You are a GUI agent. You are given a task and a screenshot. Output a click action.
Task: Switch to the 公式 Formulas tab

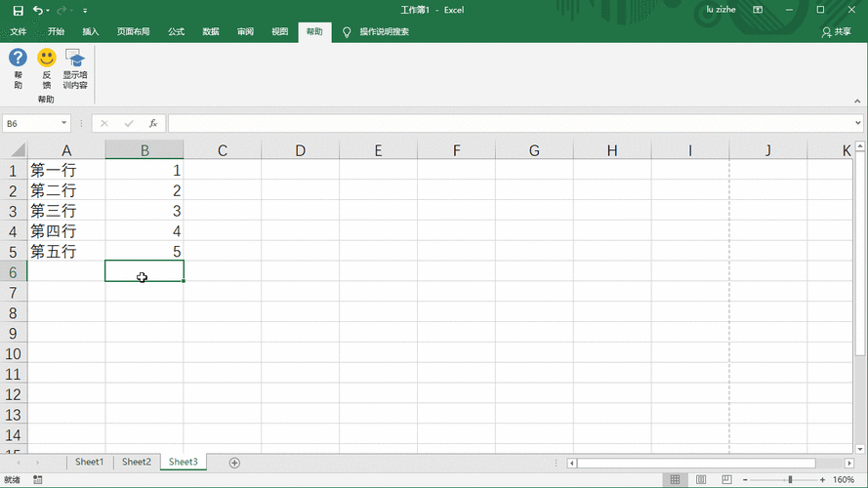(x=176, y=31)
